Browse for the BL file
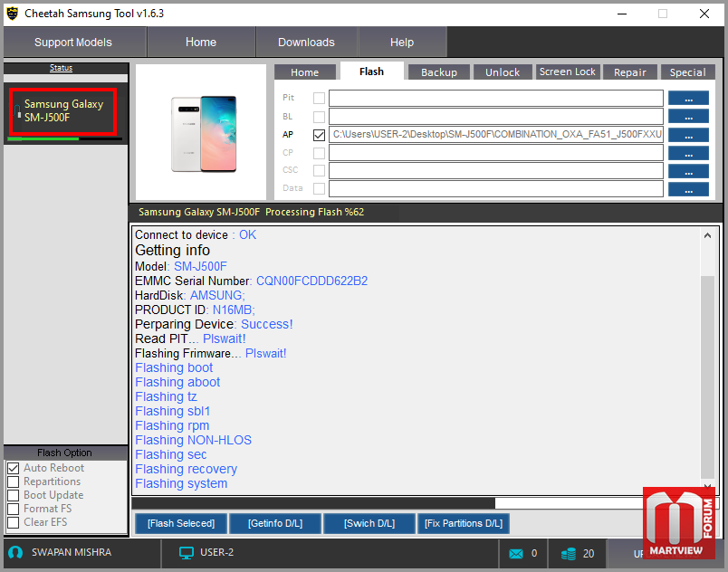The width and height of the screenshot is (728, 572). pyautogui.click(x=688, y=117)
